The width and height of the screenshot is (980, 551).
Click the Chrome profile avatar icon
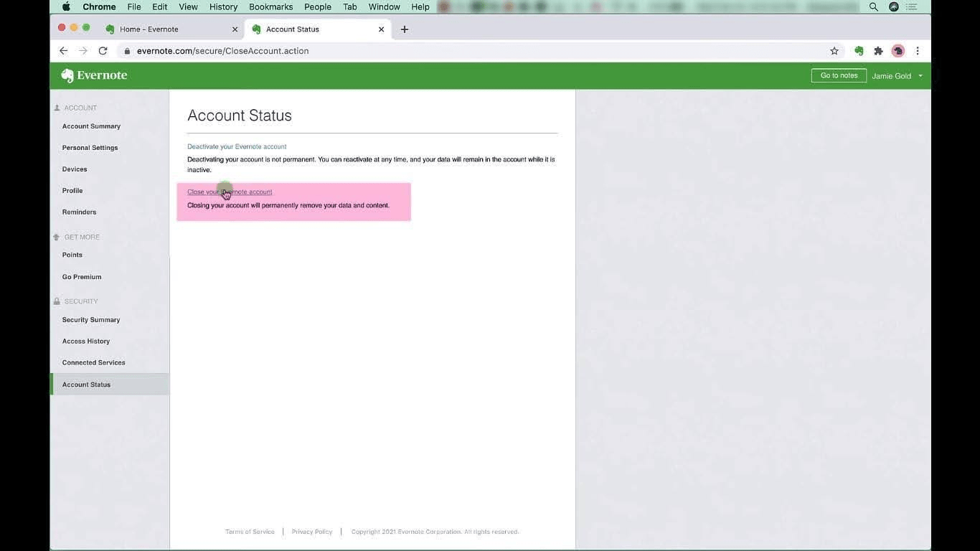click(897, 51)
